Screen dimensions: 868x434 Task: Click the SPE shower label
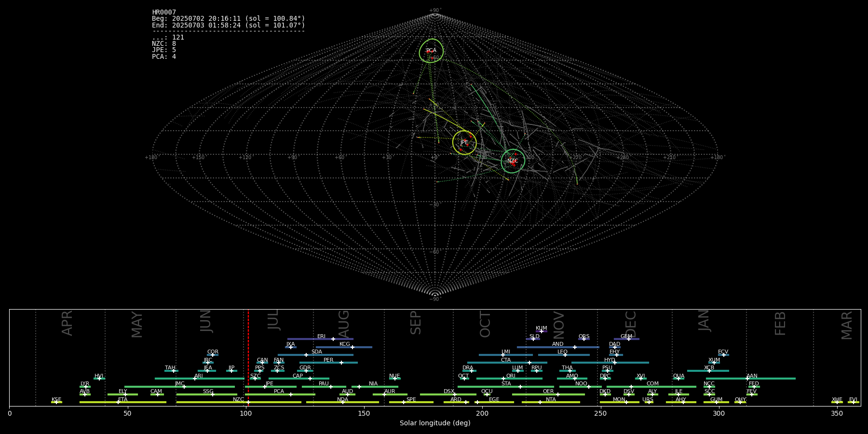tap(411, 400)
